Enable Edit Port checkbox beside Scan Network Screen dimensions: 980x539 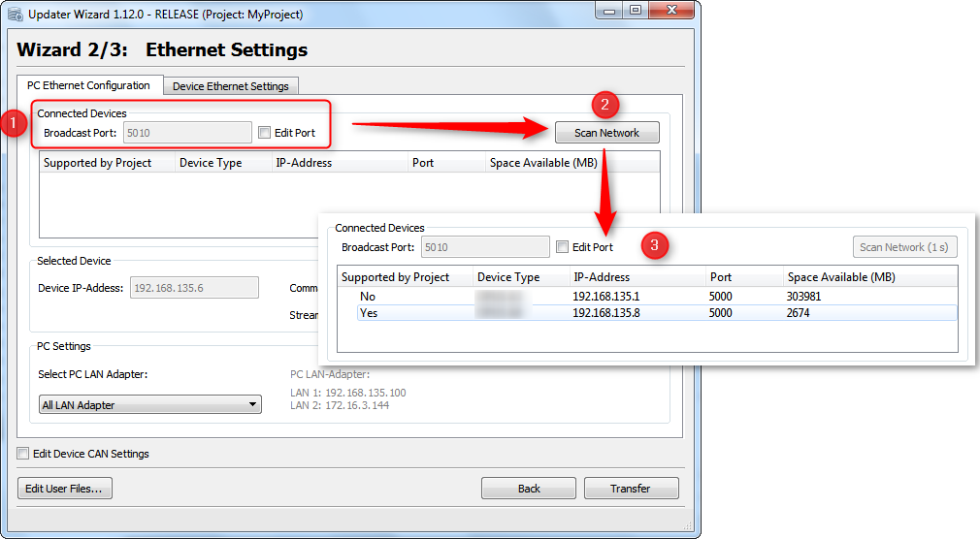click(265, 133)
